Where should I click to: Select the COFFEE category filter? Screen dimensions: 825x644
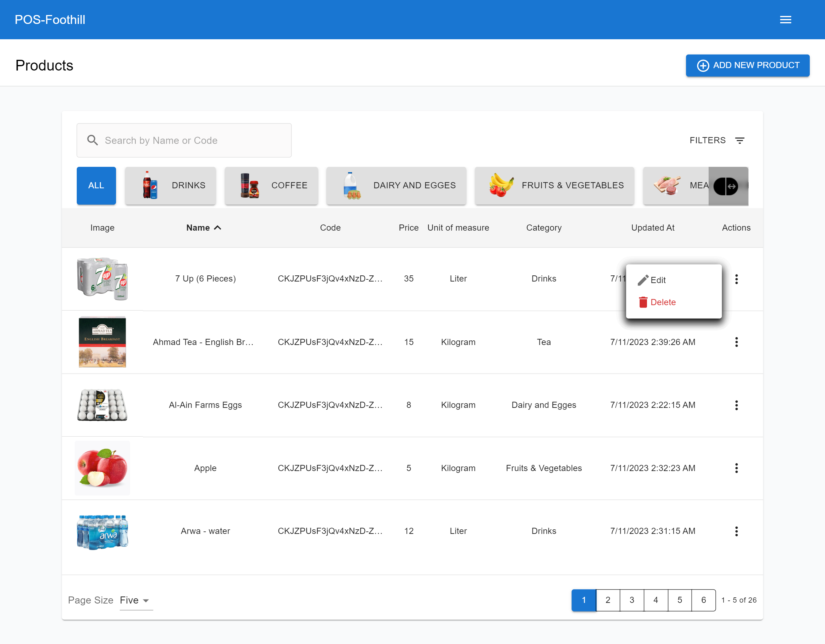pyautogui.click(x=271, y=185)
